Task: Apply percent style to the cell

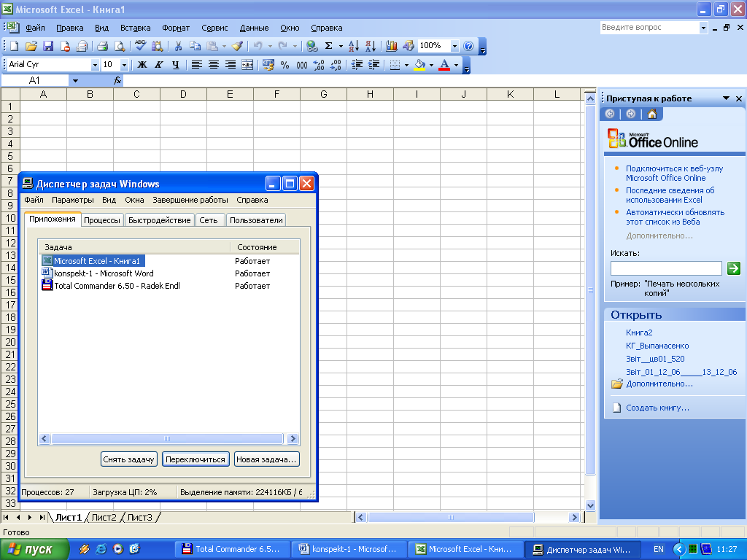Action: [285, 64]
